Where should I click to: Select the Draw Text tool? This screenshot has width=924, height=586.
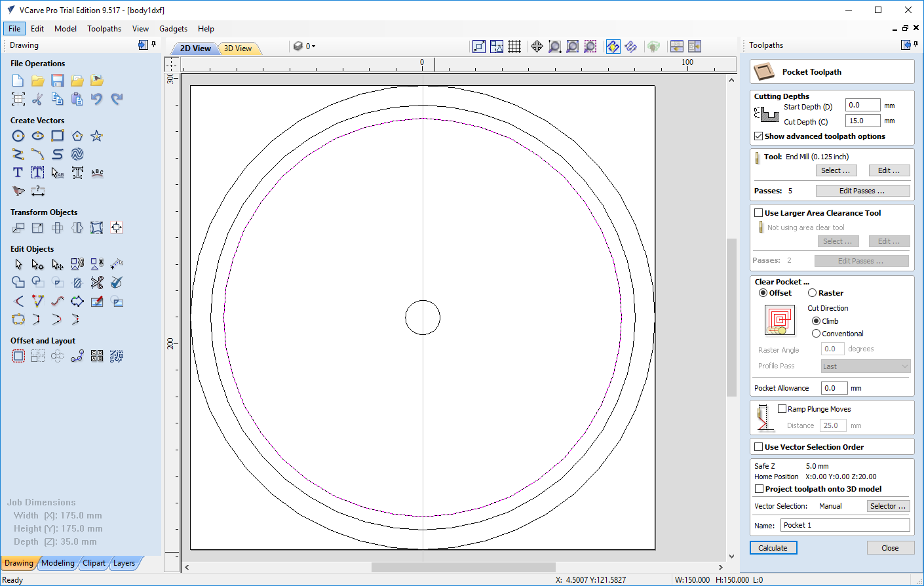[18, 172]
